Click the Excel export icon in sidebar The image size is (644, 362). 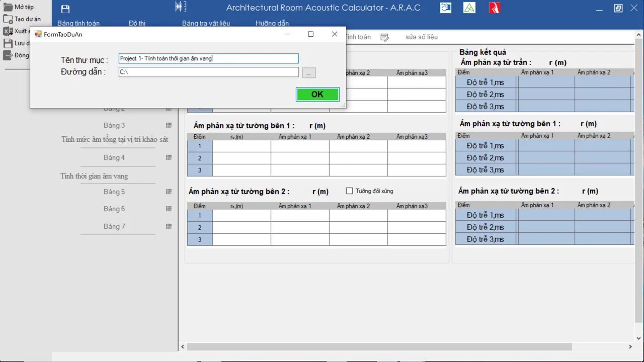(8, 31)
